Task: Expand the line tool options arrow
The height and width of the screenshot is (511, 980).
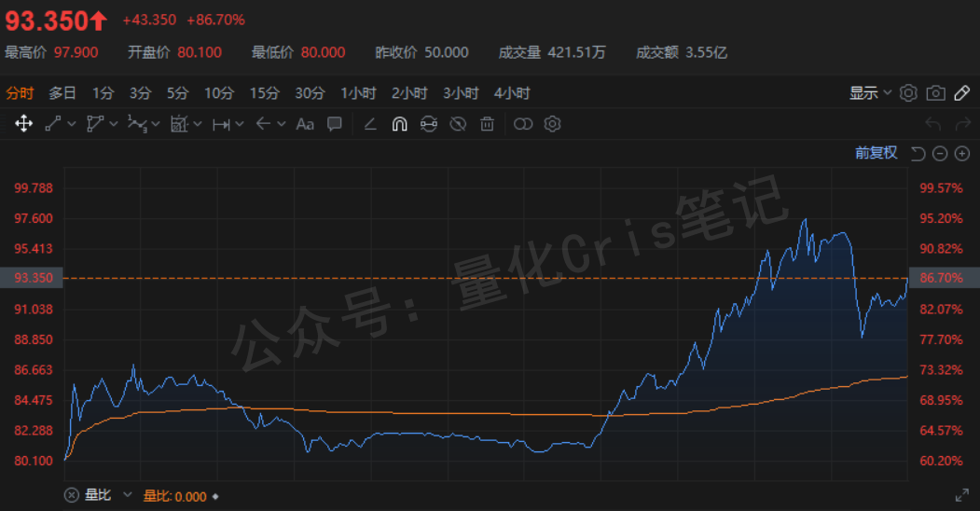Action: [x=71, y=124]
